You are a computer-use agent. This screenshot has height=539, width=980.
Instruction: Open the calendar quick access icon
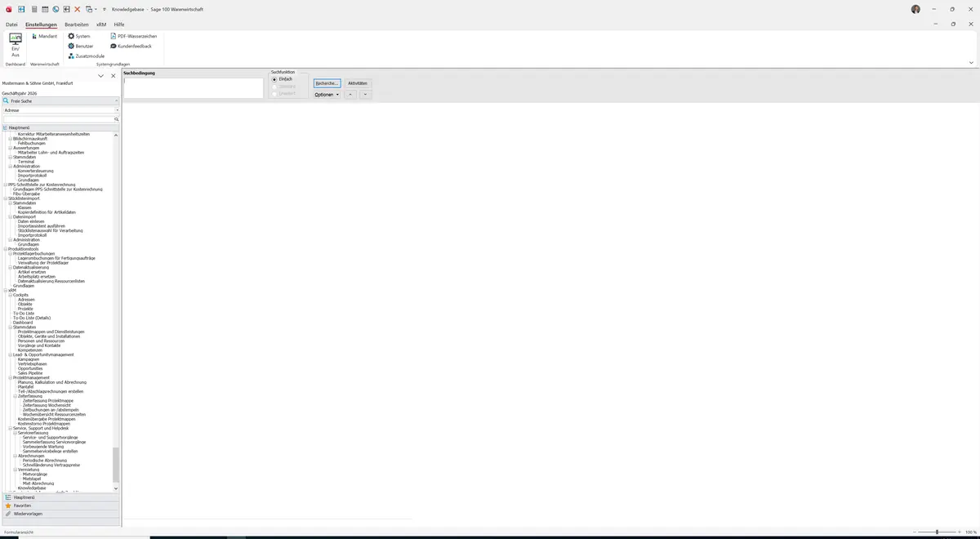pyautogui.click(x=45, y=9)
